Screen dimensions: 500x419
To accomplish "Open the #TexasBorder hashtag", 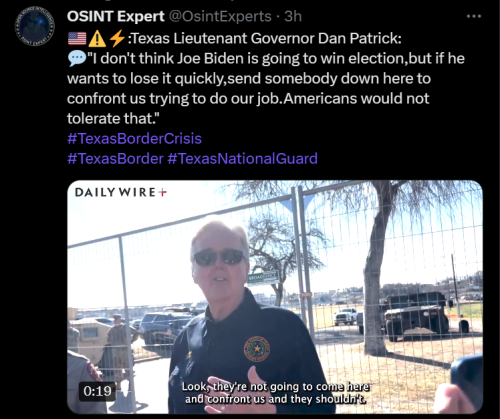I will 115,159.
